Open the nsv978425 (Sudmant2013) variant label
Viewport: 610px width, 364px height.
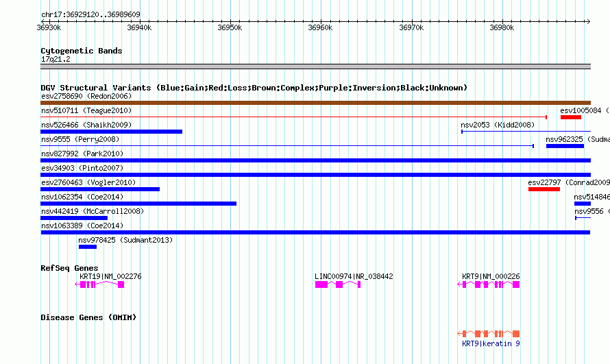tap(125, 240)
